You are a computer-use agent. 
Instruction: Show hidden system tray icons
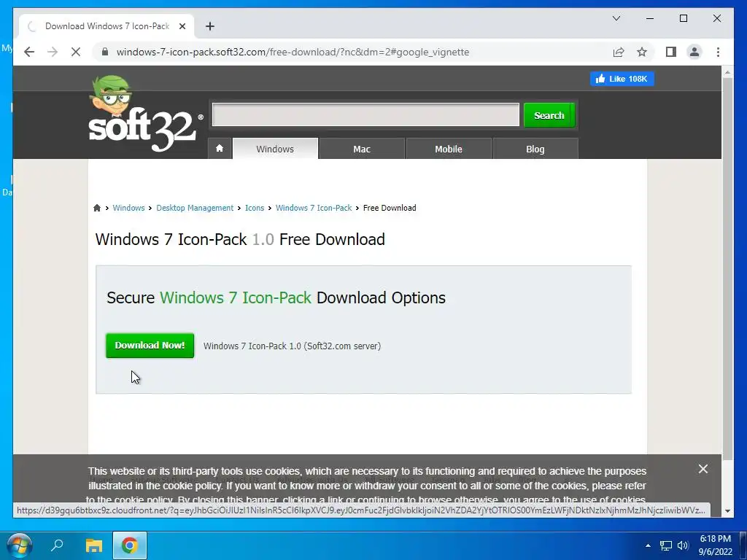[648, 545]
